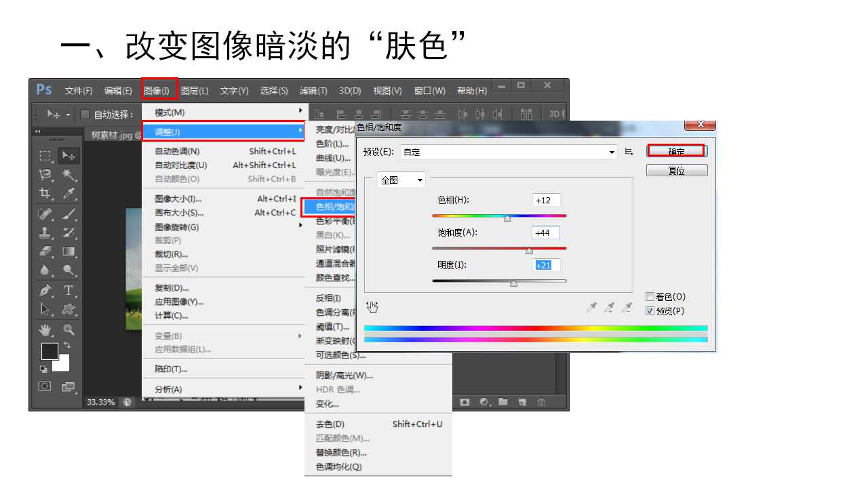Click the 色相(H) hue slider handle

[507, 218]
